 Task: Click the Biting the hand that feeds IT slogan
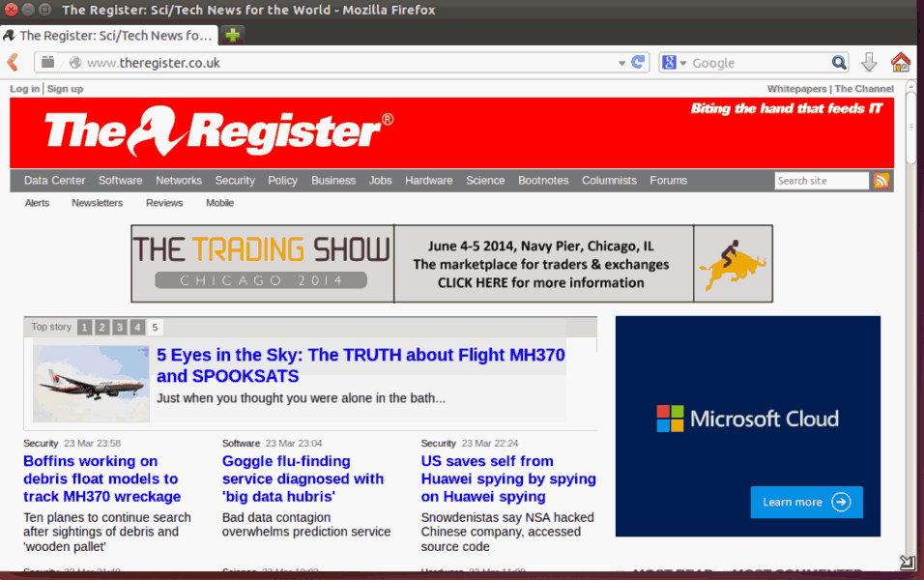click(787, 108)
